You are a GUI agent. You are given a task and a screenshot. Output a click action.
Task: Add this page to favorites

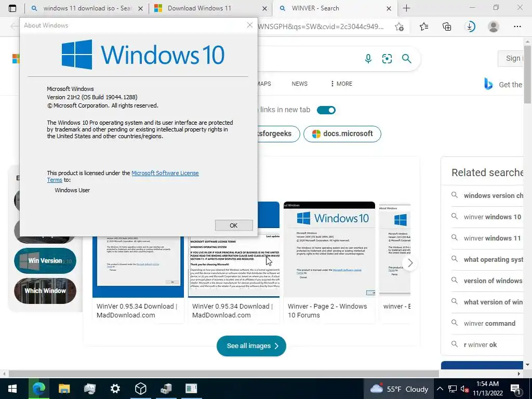click(x=400, y=27)
